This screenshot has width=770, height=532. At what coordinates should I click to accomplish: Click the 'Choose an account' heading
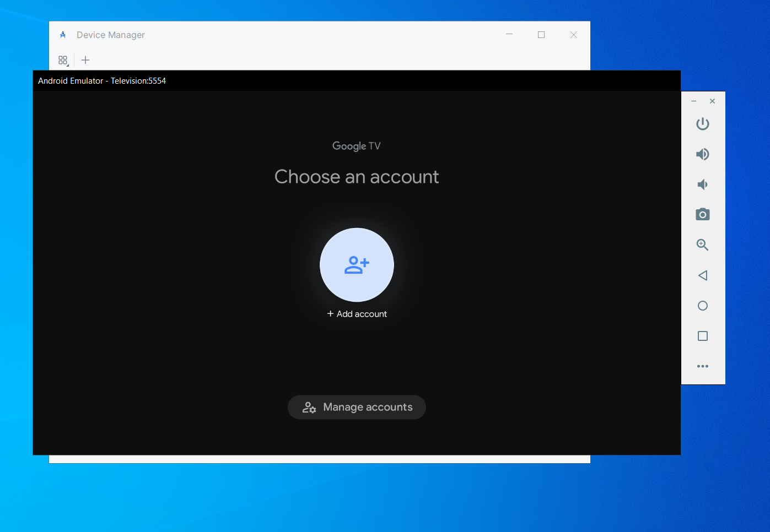point(357,177)
